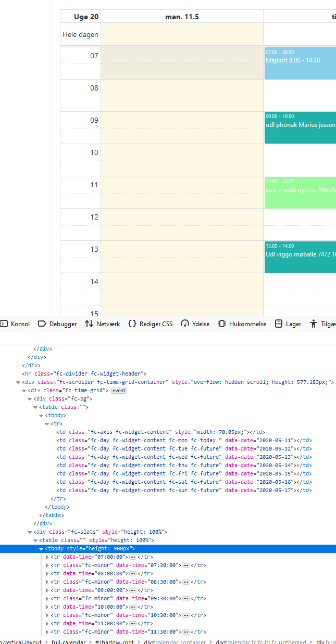Collapse the fc-bg div node
Screen dimensions: 336x644
pyautogui.click(x=30, y=399)
